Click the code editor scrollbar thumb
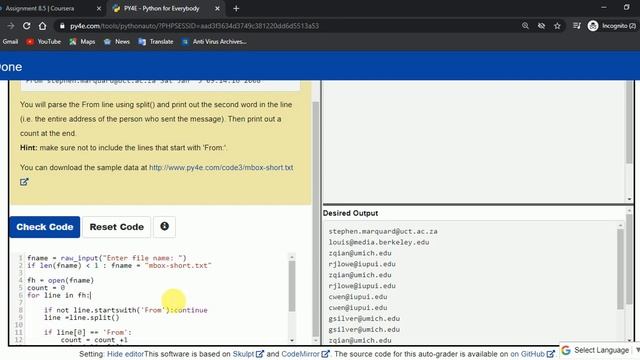 pos(292,286)
